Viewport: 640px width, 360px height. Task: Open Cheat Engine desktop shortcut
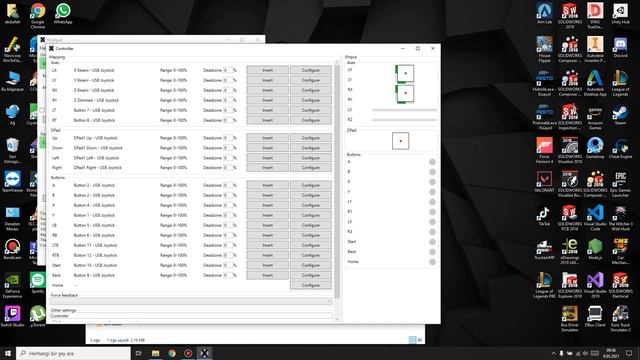[x=620, y=148]
